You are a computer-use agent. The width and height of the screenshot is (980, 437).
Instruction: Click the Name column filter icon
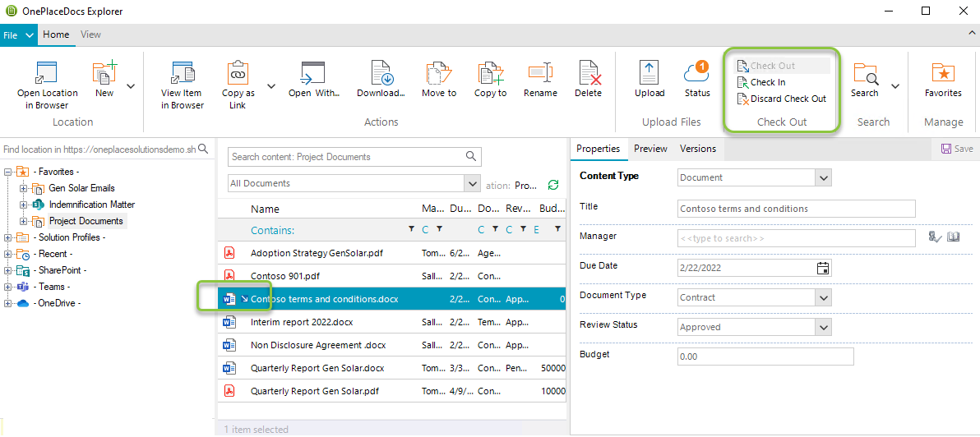pyautogui.click(x=410, y=230)
